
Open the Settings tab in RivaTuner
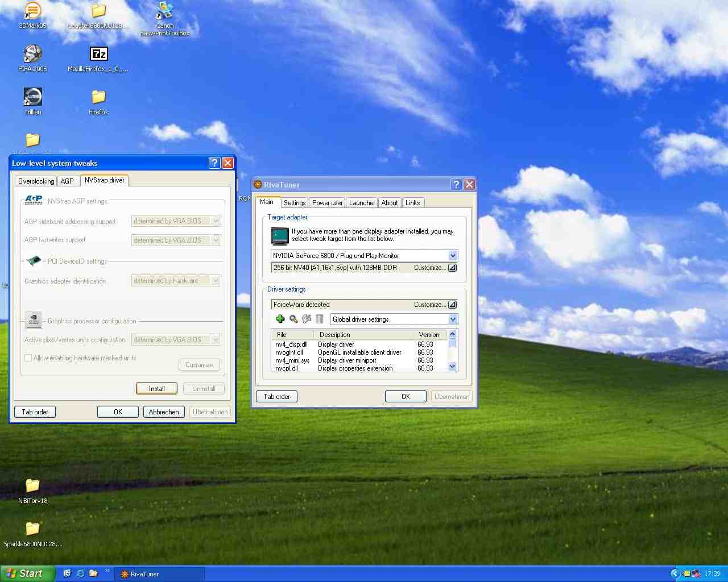(x=295, y=203)
